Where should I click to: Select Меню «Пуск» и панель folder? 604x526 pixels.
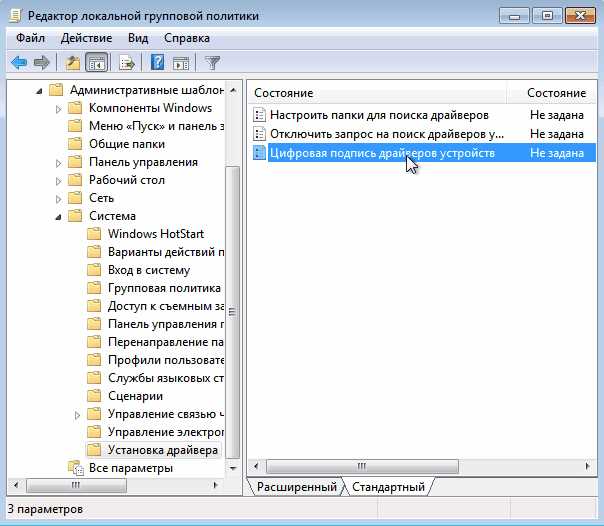click(x=156, y=126)
